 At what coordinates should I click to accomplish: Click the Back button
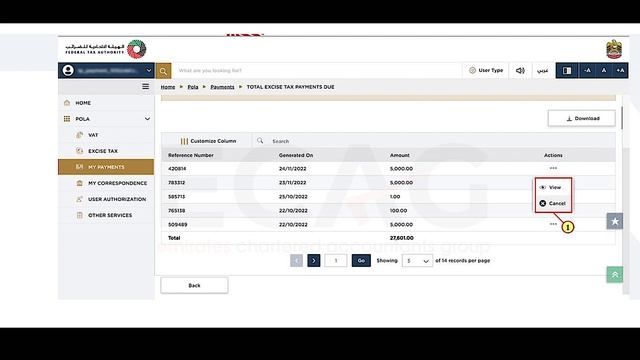194,285
